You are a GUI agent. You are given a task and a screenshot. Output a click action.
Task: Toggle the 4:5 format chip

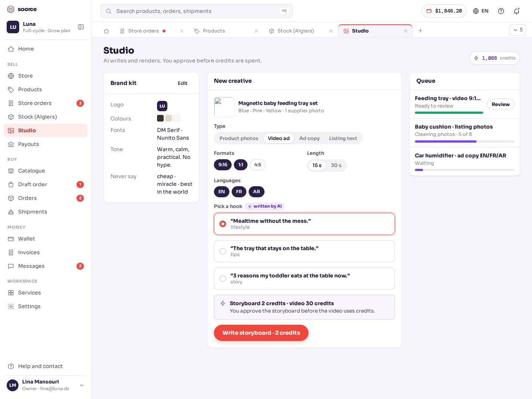point(258,165)
